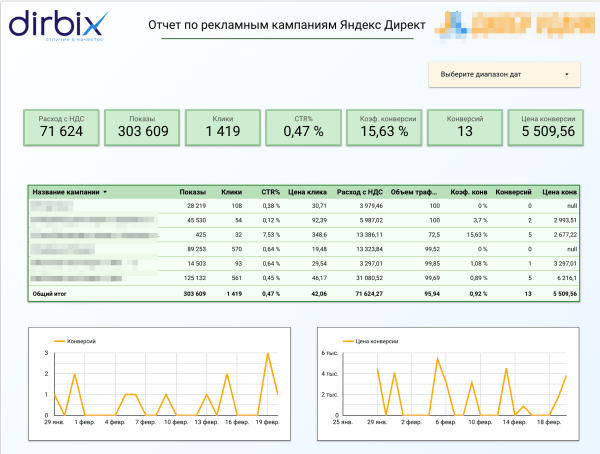Screen dimensions: 600x454
Task: Sort table by Показы column header
Action: (191, 192)
